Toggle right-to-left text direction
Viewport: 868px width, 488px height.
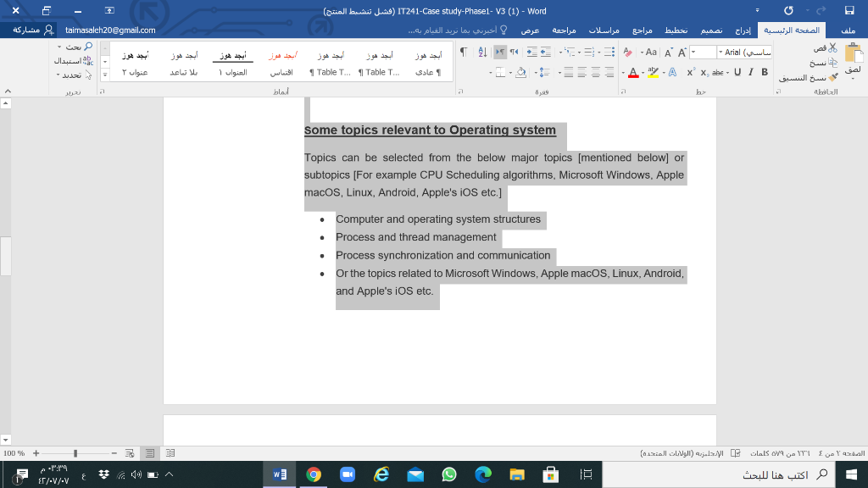pyautogui.click(x=500, y=52)
